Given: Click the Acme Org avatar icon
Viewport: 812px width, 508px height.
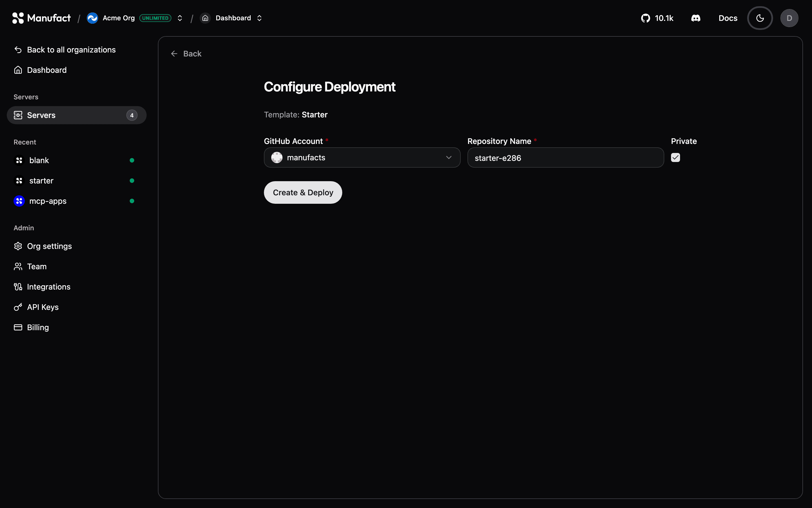Looking at the screenshot, I should [x=92, y=18].
